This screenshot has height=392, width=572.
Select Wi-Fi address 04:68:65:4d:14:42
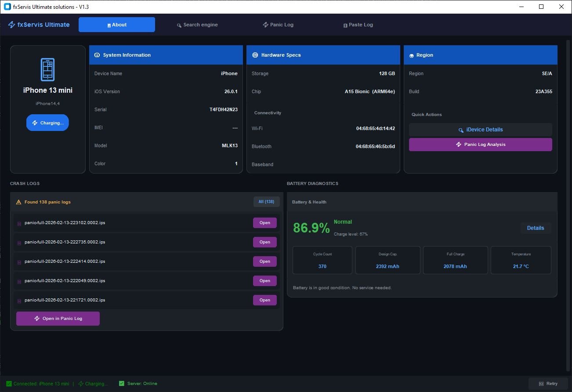click(x=376, y=128)
